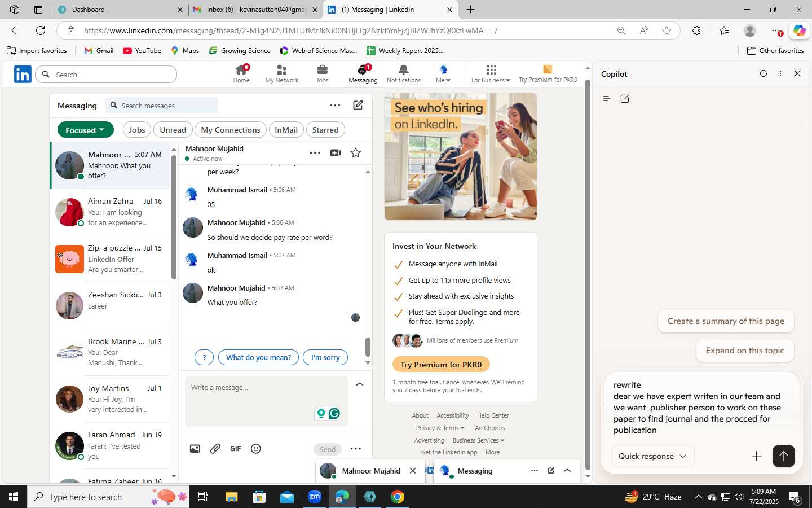Attach a file with the paperclip icon
The height and width of the screenshot is (508, 812).
click(x=215, y=449)
